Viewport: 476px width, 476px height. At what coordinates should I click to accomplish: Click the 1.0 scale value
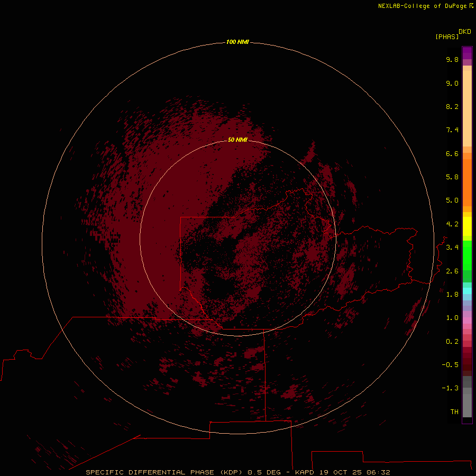(x=452, y=318)
